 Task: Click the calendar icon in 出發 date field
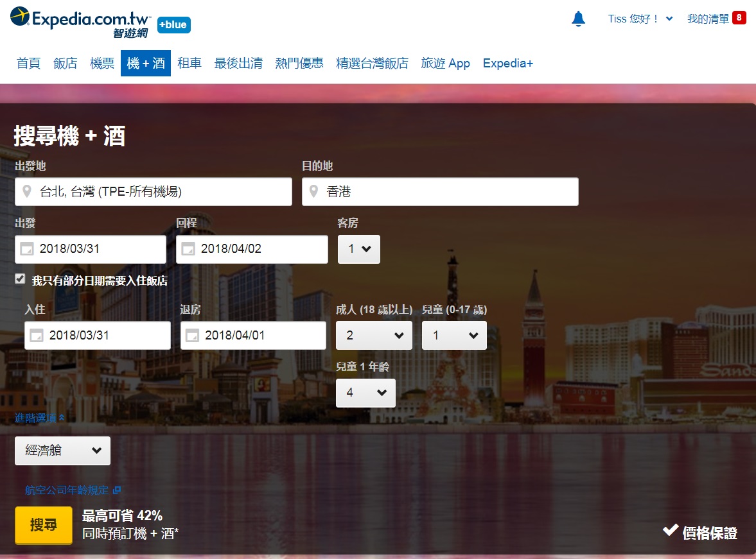point(27,249)
